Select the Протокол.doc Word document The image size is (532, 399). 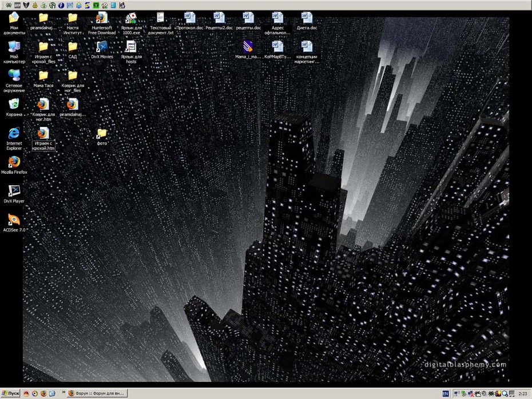(190, 21)
